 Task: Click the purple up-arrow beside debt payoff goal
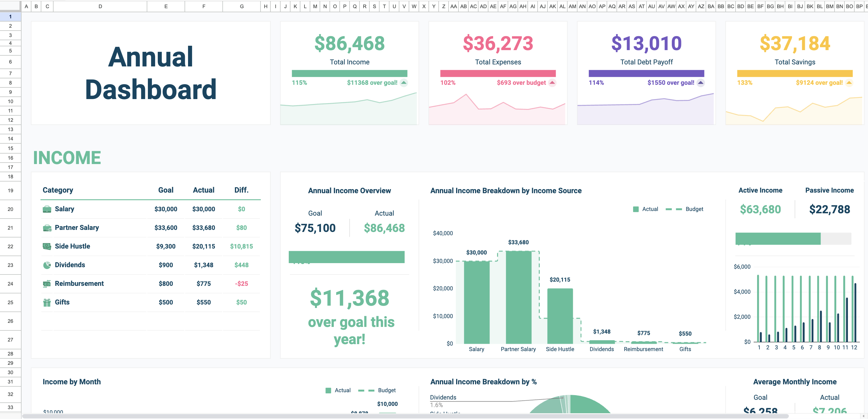click(701, 83)
